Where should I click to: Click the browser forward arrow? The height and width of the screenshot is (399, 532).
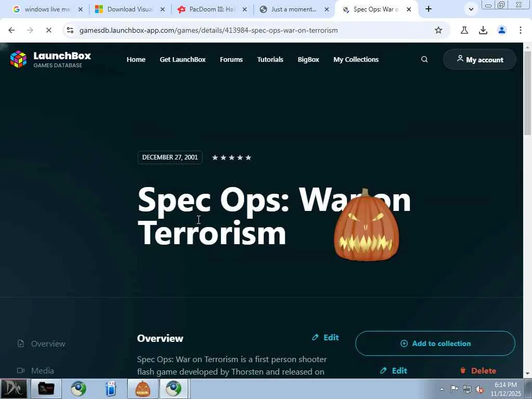[x=30, y=30]
